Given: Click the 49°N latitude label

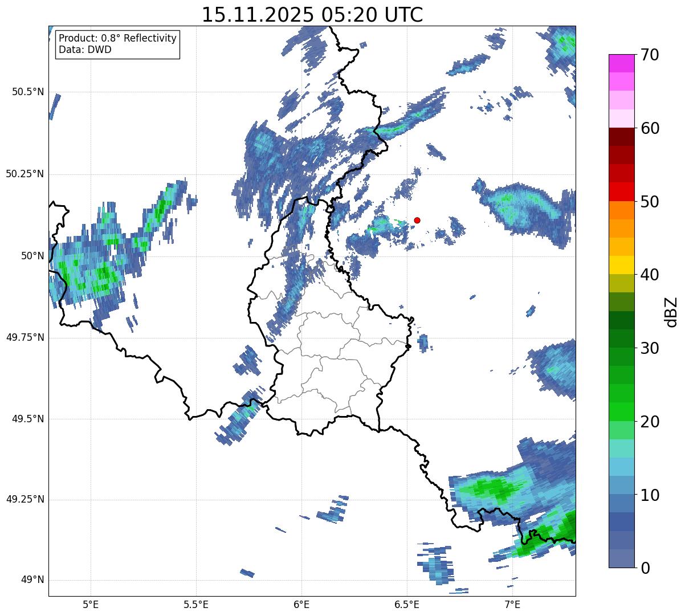Looking at the screenshot, I should tap(32, 580).
